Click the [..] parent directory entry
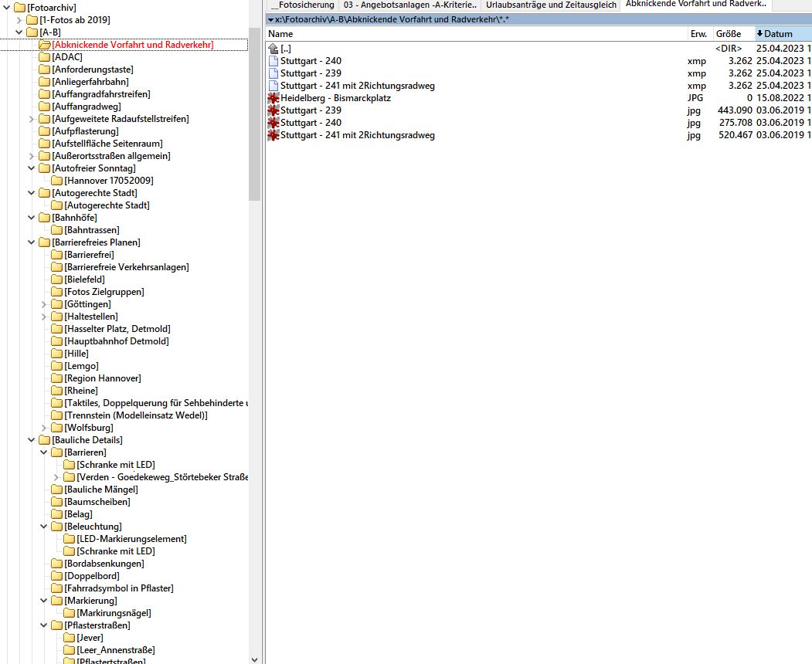Viewport: 812px width, 664px height. coord(286,49)
